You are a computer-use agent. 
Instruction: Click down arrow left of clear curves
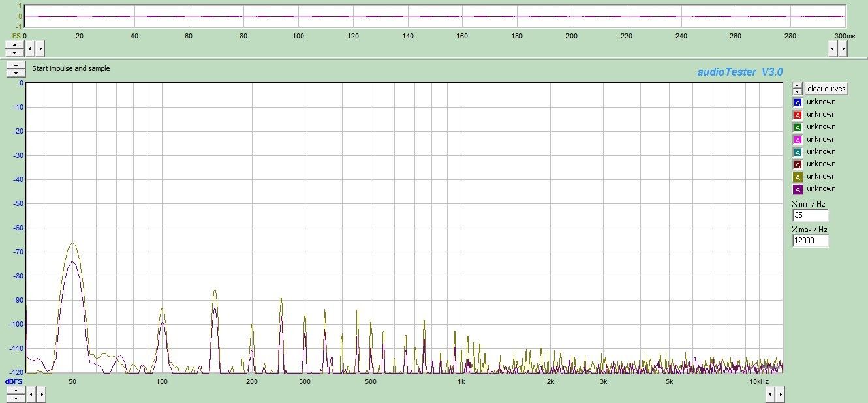[x=797, y=91]
